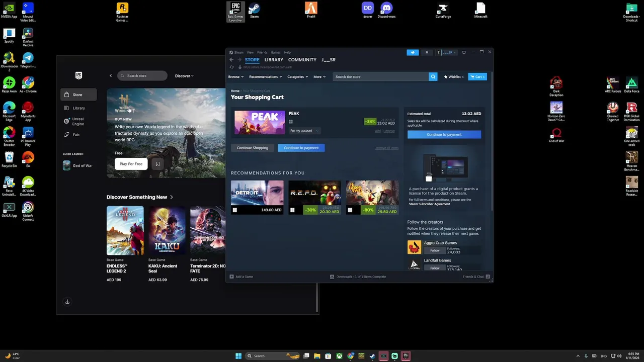This screenshot has width=644, height=362.
Task: Click the Landfall Games logo
Action: coord(414,264)
